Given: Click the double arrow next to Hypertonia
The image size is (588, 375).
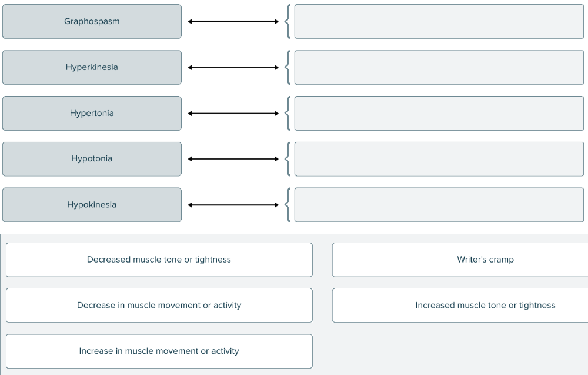Looking at the screenshot, I should click(233, 113).
